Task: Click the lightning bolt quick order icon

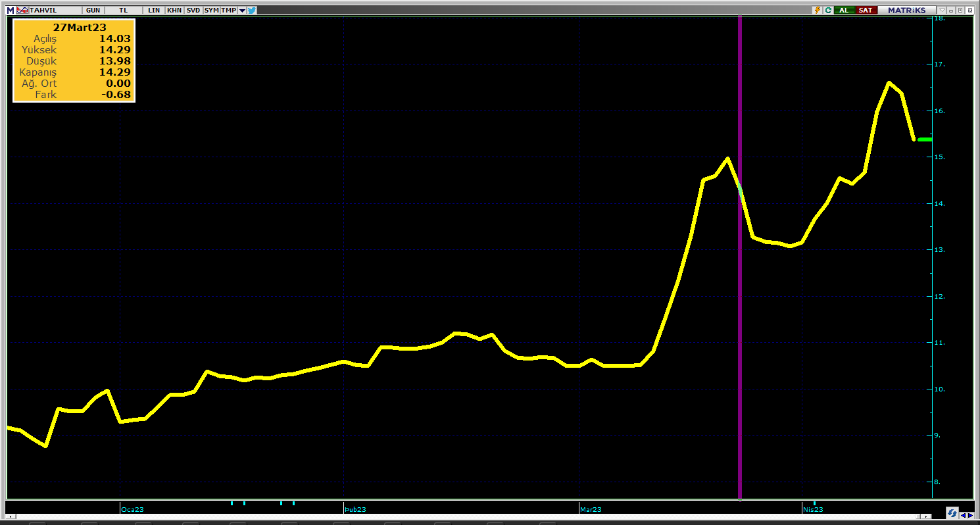Action: coord(818,11)
